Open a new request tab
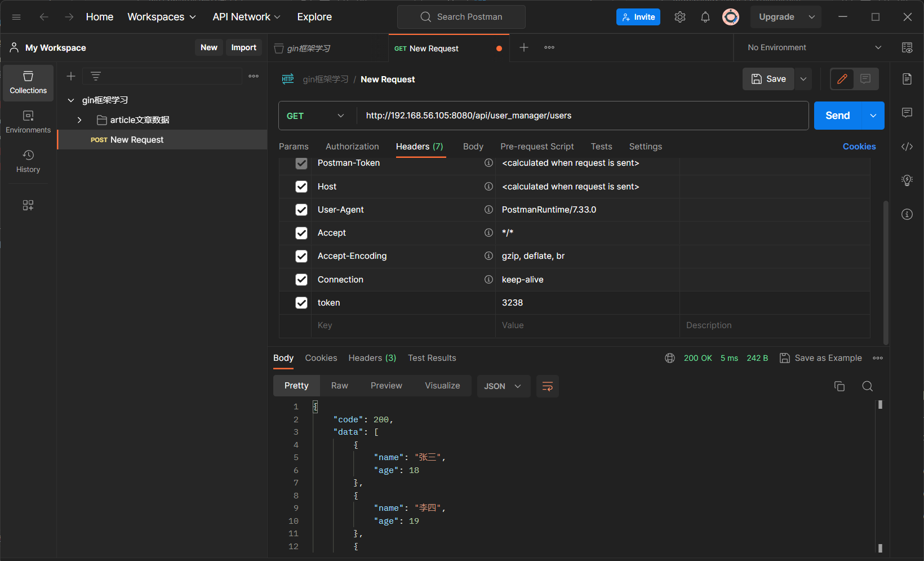Screen dimensions: 924x561 [524, 48]
